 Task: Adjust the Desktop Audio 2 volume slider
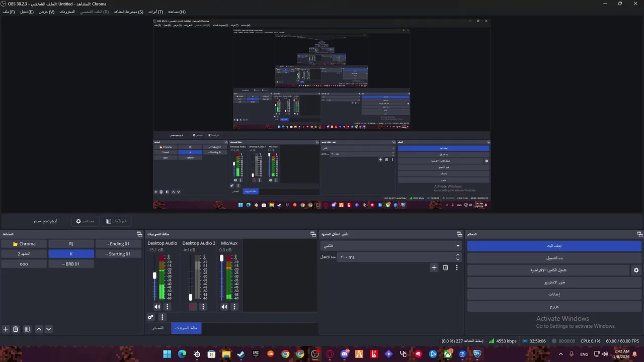point(190,297)
